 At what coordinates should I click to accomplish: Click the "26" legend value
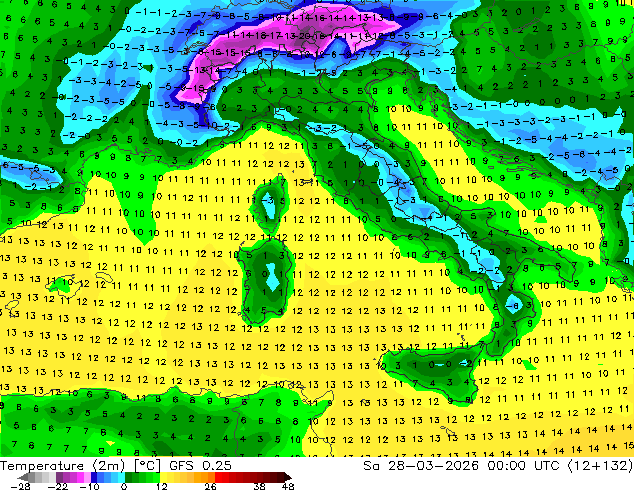tap(210, 486)
